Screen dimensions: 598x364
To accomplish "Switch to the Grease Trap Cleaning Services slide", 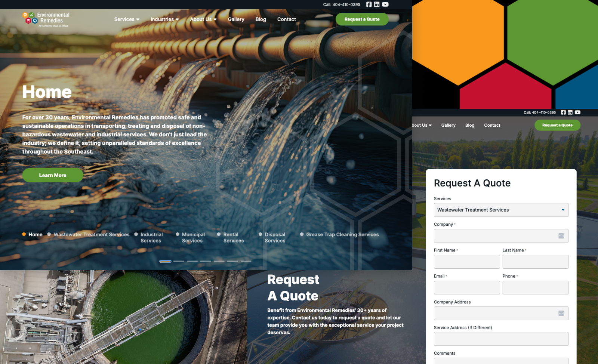I will coord(342,235).
